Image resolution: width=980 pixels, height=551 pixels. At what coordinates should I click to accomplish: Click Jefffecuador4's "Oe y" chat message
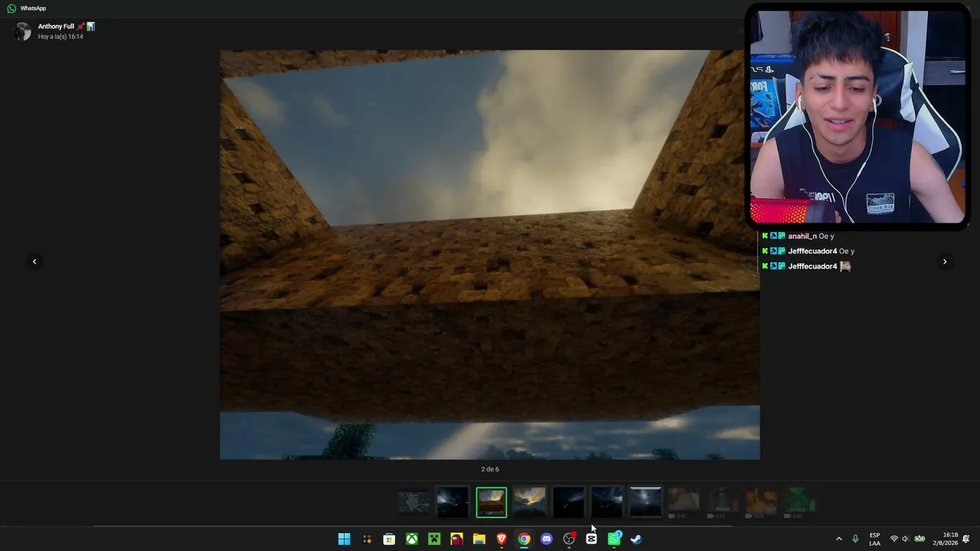(x=807, y=251)
